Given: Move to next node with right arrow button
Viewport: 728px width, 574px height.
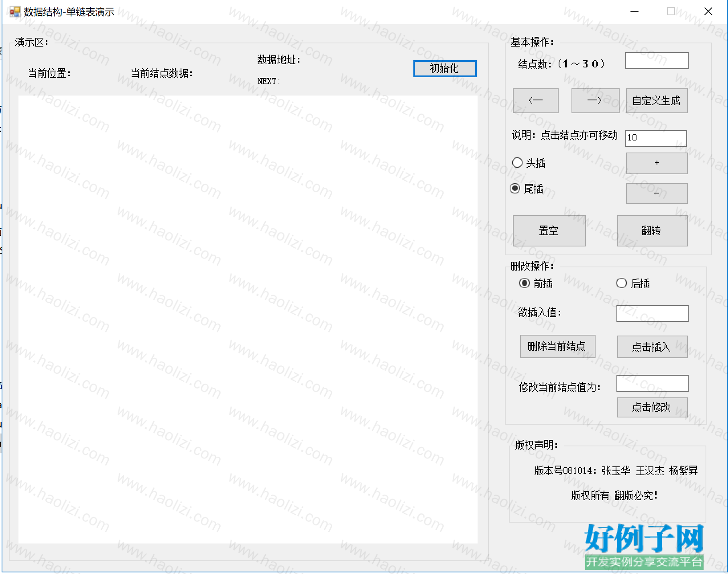Looking at the screenshot, I should click(x=595, y=100).
